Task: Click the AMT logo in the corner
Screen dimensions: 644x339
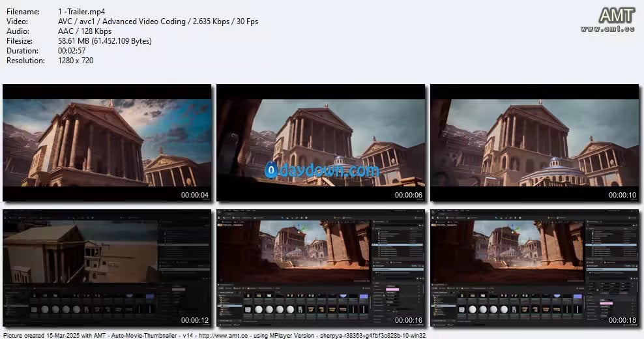Action: click(x=617, y=16)
